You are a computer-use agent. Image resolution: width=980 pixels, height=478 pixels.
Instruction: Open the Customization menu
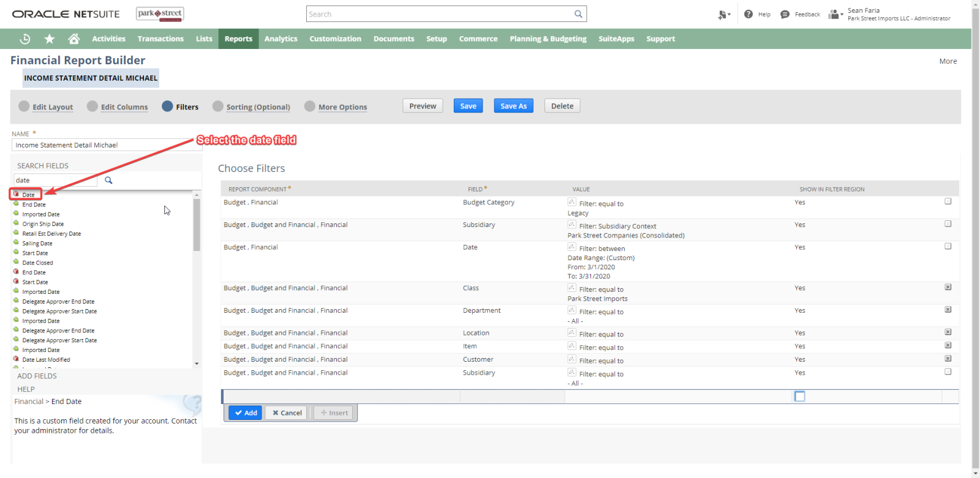coord(336,39)
